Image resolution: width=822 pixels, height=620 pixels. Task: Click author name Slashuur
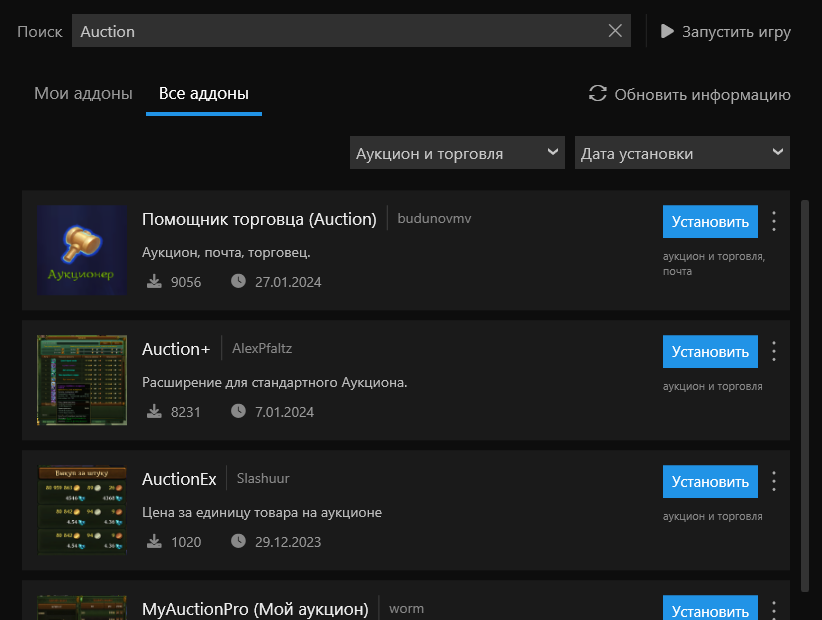263,478
